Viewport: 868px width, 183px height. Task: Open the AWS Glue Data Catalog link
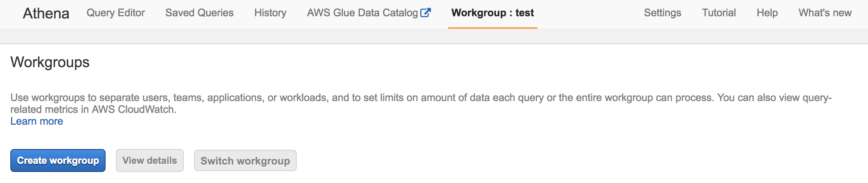(362, 13)
